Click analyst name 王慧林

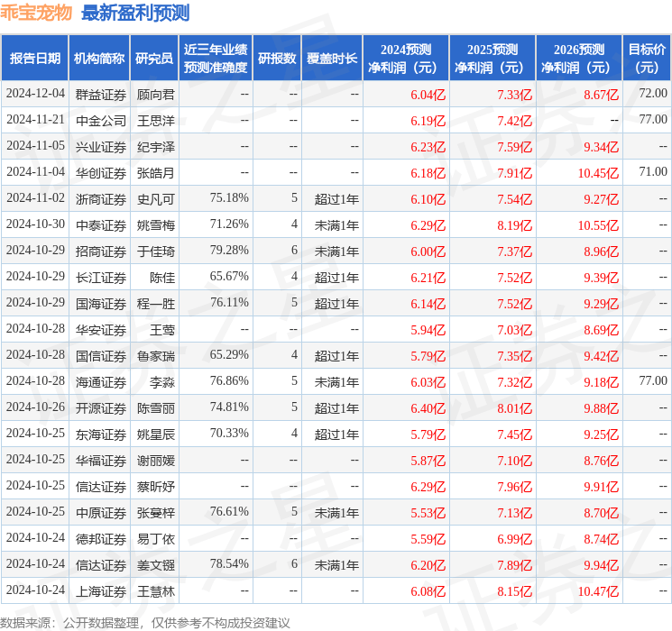pyautogui.click(x=156, y=591)
